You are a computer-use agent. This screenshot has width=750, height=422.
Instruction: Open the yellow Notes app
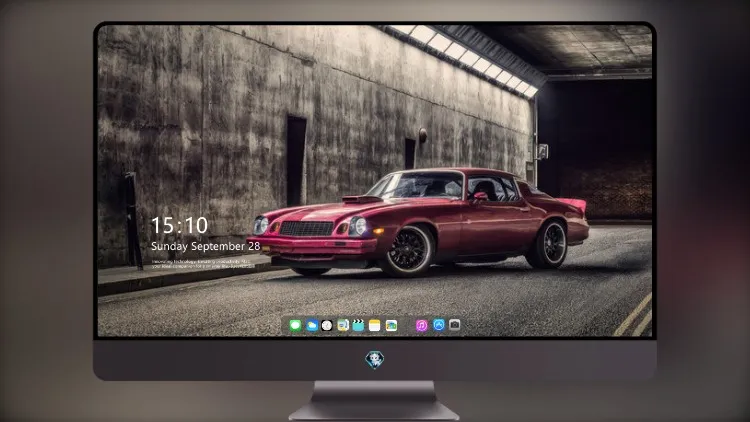point(375,325)
